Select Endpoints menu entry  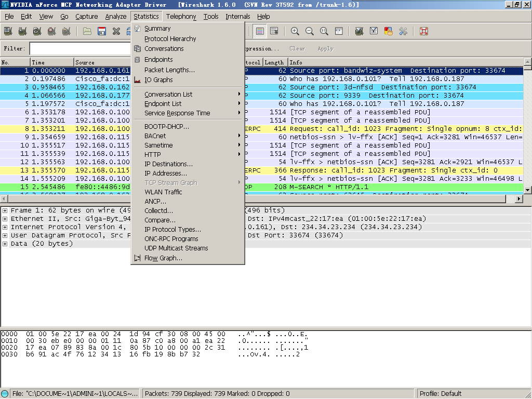click(x=188, y=59)
